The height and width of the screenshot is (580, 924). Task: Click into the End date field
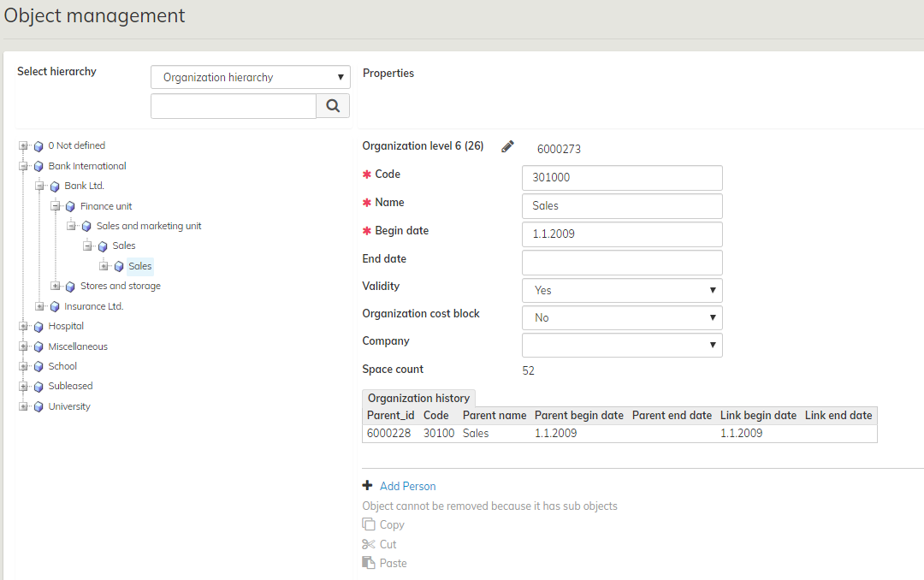click(x=622, y=263)
